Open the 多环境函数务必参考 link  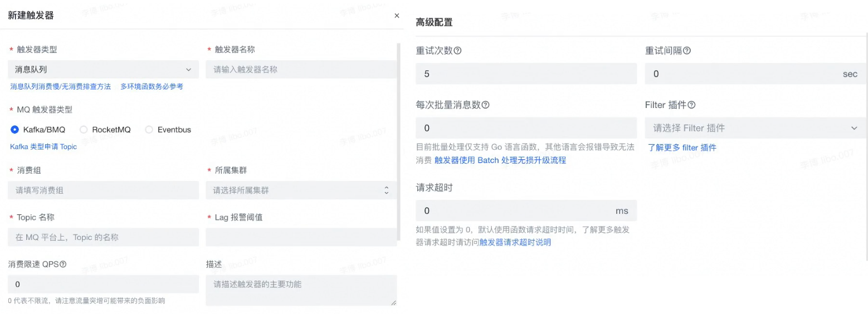152,87
